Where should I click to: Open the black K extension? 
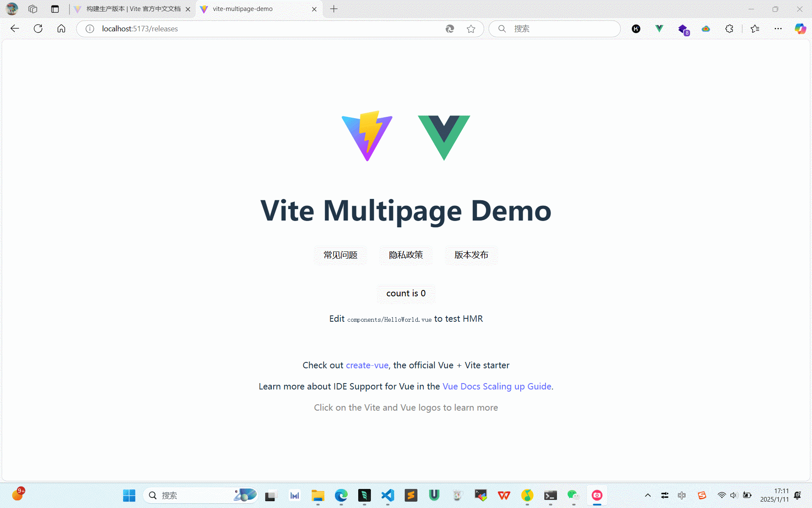click(x=636, y=29)
